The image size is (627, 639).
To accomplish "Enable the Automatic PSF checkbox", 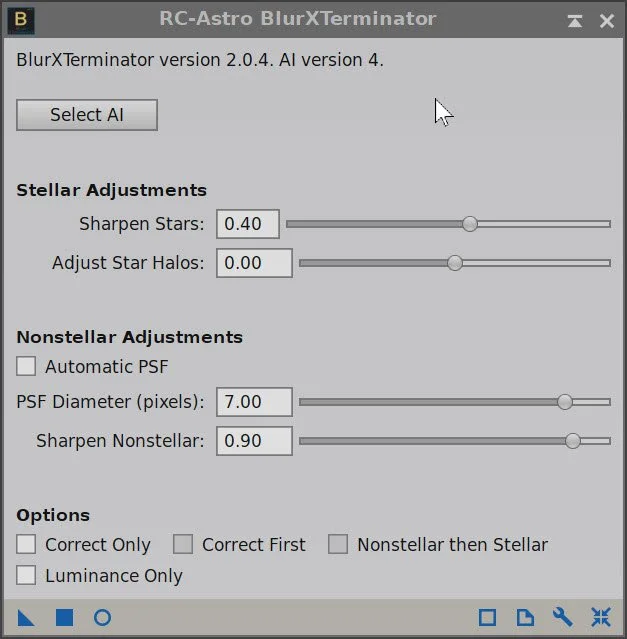I will coord(26,366).
